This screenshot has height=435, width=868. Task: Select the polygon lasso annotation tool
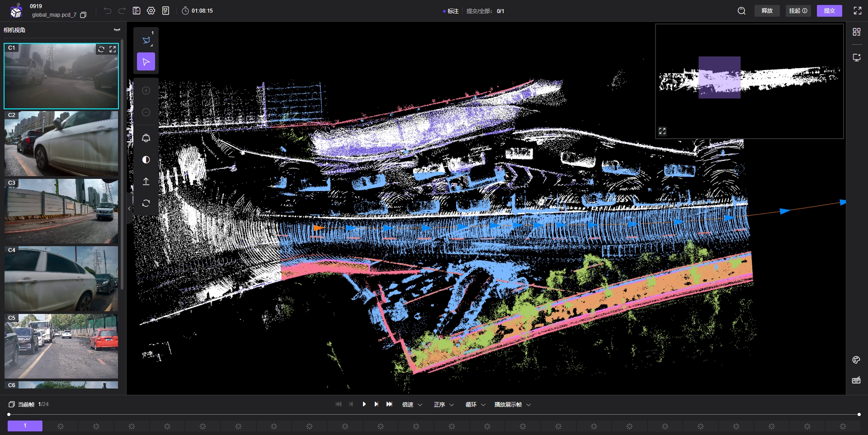[x=146, y=40]
